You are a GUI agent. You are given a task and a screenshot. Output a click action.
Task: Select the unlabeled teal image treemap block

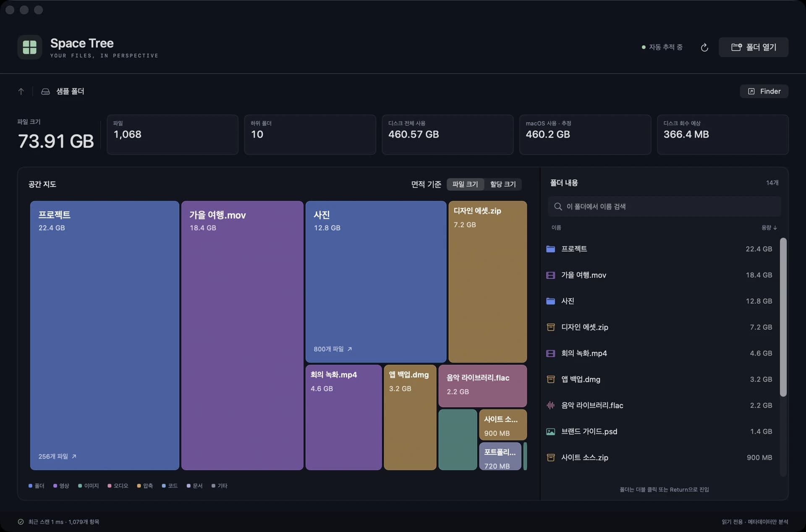point(458,440)
